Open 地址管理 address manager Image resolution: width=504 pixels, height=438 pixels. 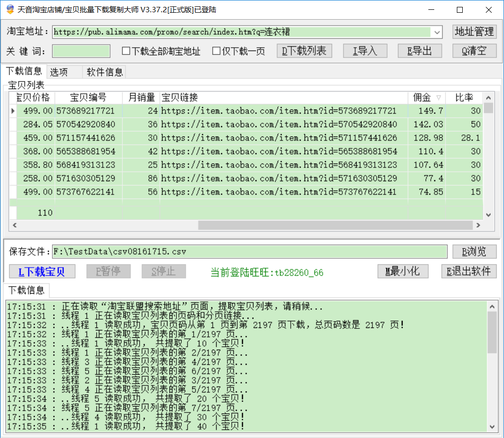474,32
